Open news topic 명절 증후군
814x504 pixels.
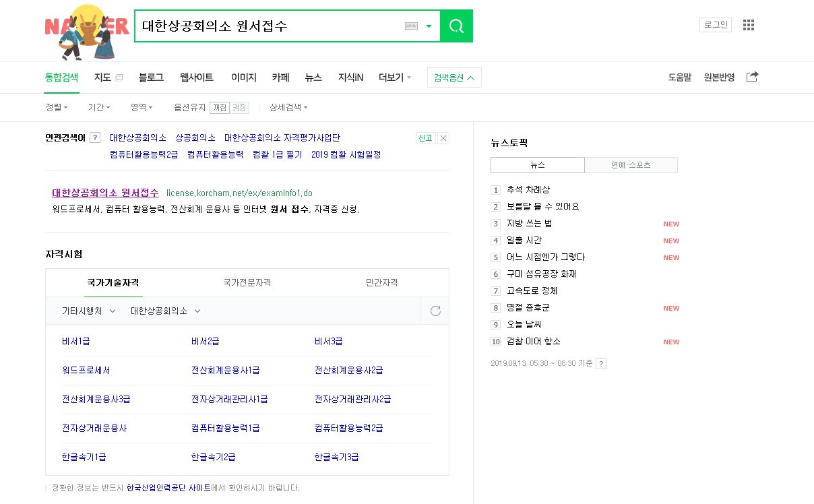(528, 308)
